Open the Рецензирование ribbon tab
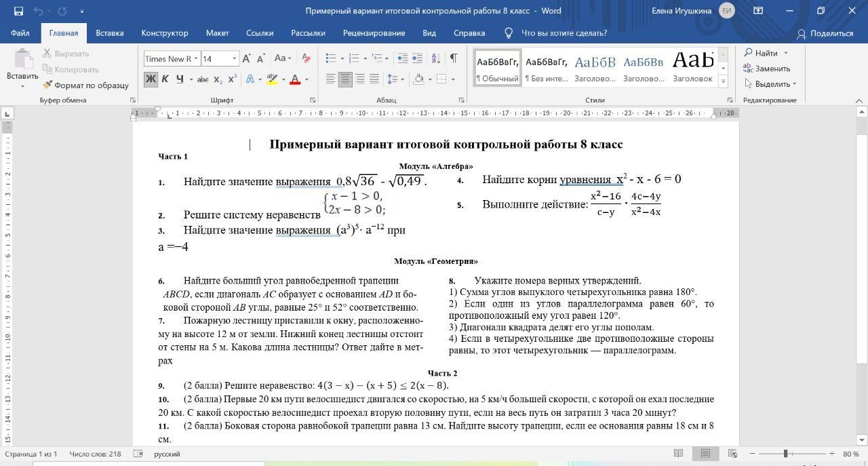 click(x=374, y=33)
